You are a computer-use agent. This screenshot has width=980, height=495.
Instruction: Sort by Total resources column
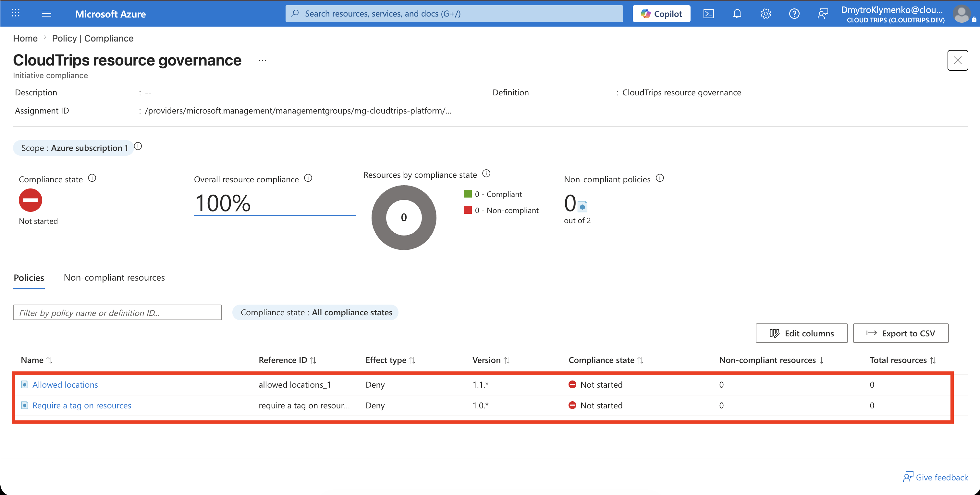point(903,360)
